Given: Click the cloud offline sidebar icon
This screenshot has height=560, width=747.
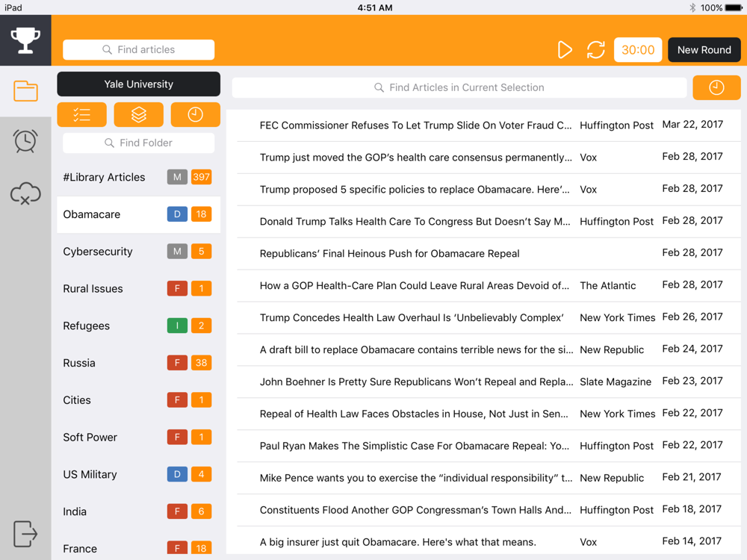Looking at the screenshot, I should coord(25,193).
